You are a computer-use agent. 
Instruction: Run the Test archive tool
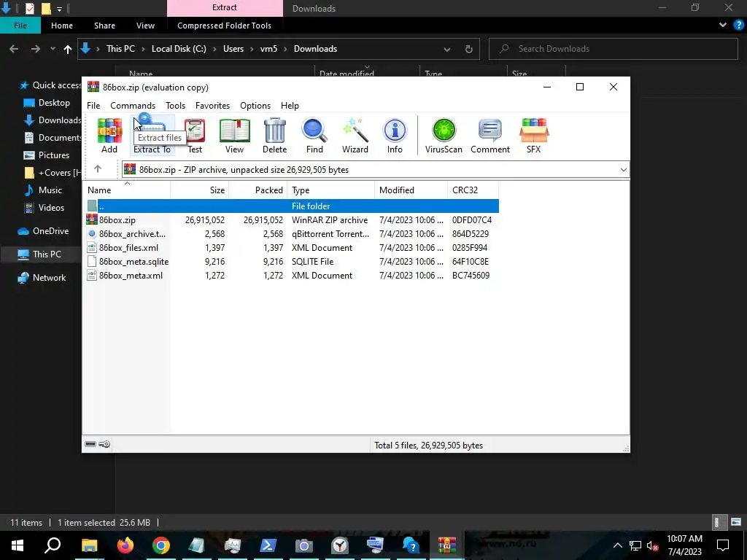click(195, 136)
